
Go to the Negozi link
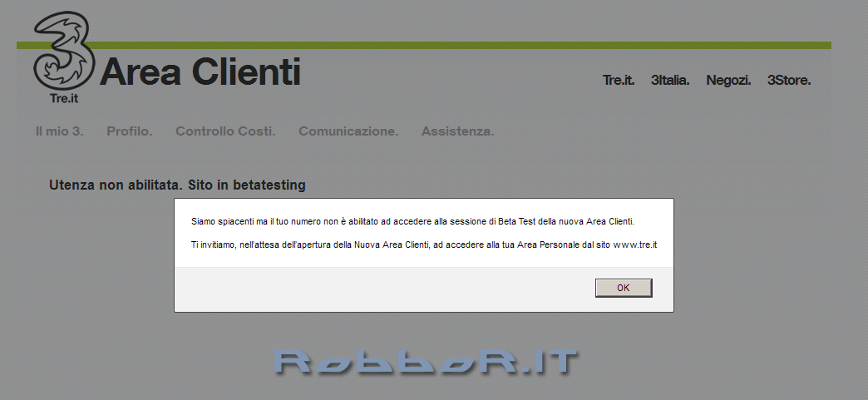[728, 81]
